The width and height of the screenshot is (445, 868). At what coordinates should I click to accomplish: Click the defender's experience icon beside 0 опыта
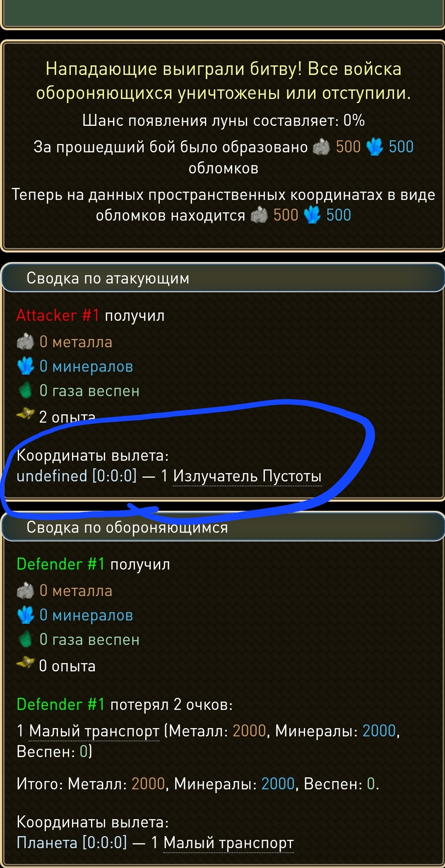[25, 663]
